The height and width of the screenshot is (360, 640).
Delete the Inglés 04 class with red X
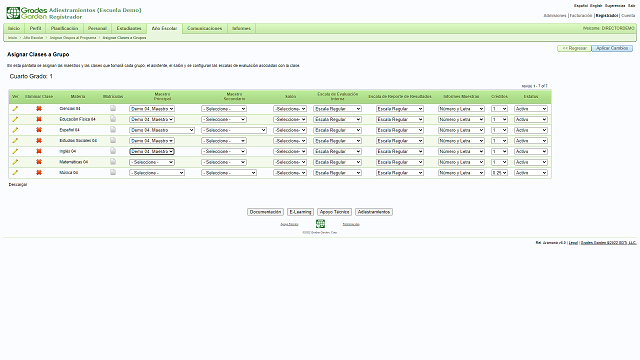[39, 151]
